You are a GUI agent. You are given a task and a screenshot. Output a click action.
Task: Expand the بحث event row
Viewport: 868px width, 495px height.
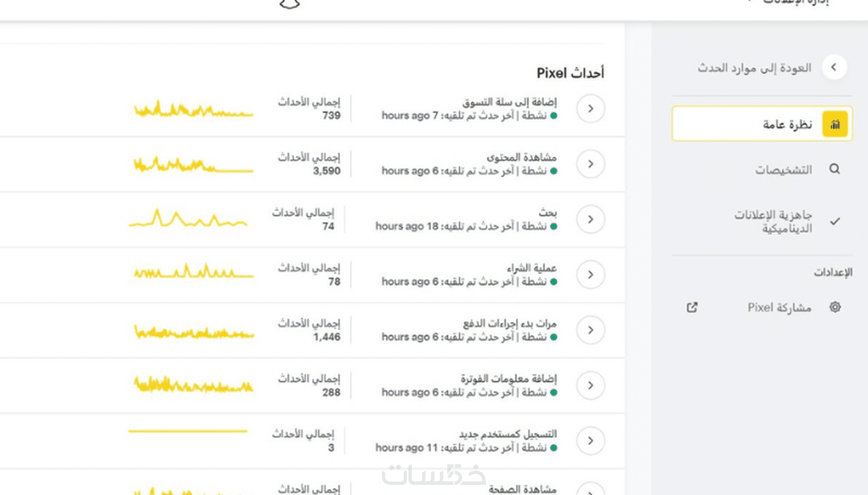click(x=590, y=219)
